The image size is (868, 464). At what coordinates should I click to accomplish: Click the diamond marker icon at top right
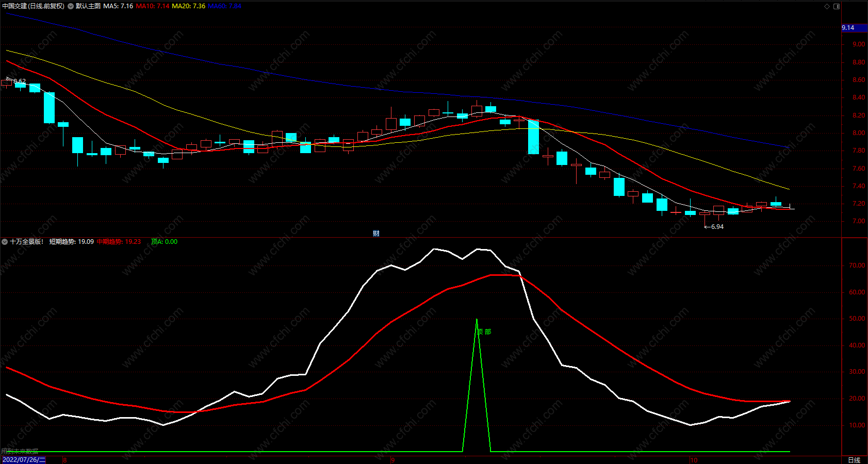[827, 6]
